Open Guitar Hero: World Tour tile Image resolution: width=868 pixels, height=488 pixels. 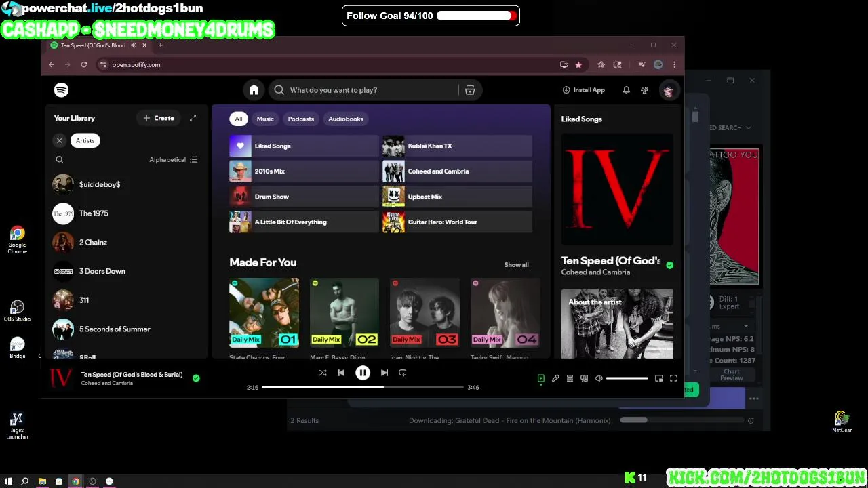457,222
